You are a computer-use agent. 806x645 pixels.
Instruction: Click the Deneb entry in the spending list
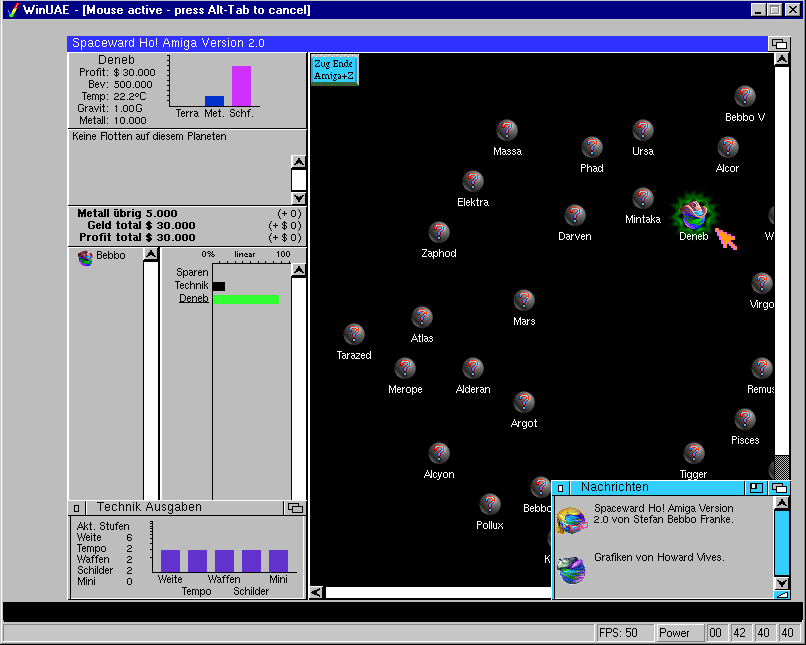click(193, 298)
